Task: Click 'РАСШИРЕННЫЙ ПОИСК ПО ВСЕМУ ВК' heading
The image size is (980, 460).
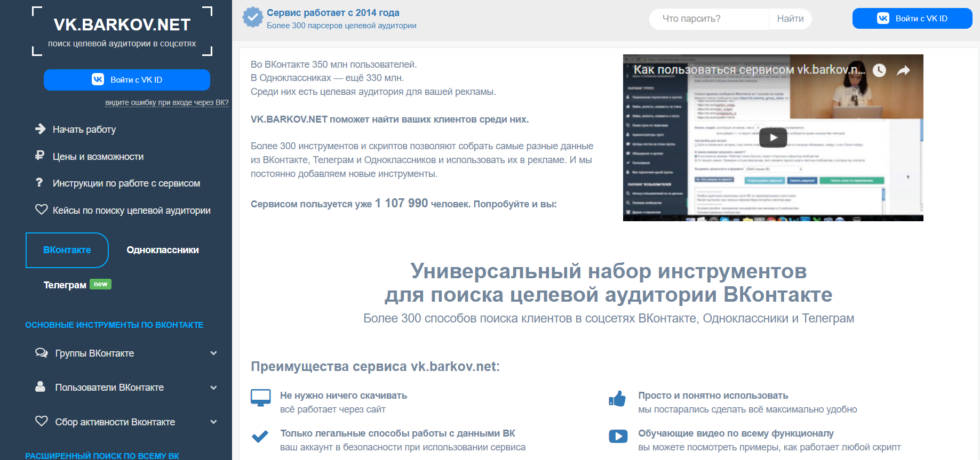Action: pos(102,456)
